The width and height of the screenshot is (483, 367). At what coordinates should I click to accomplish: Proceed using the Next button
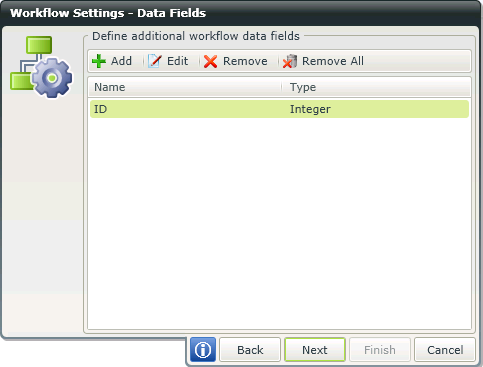(315, 350)
